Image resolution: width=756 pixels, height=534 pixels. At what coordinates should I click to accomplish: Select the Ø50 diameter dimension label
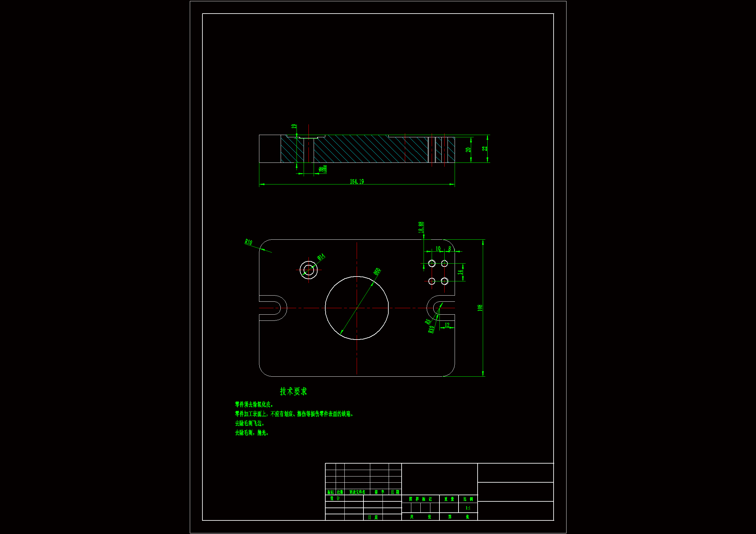pos(377,271)
